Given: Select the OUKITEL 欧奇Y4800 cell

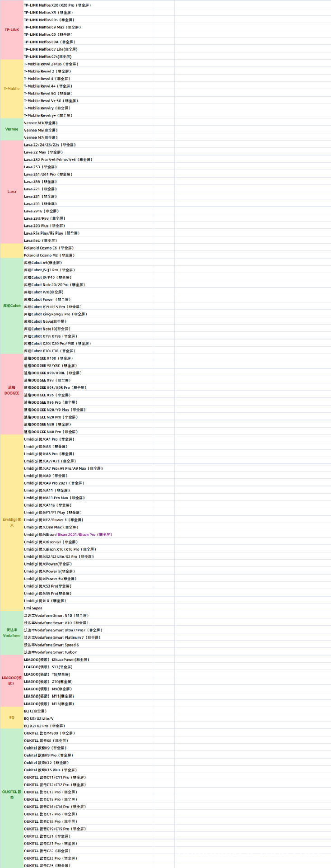Looking at the screenshot, I should click(88, 733).
